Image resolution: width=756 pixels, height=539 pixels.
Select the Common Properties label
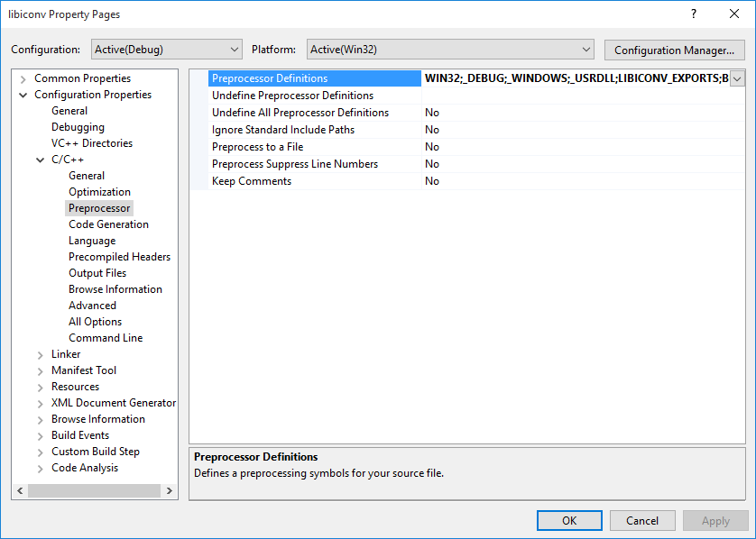82,78
